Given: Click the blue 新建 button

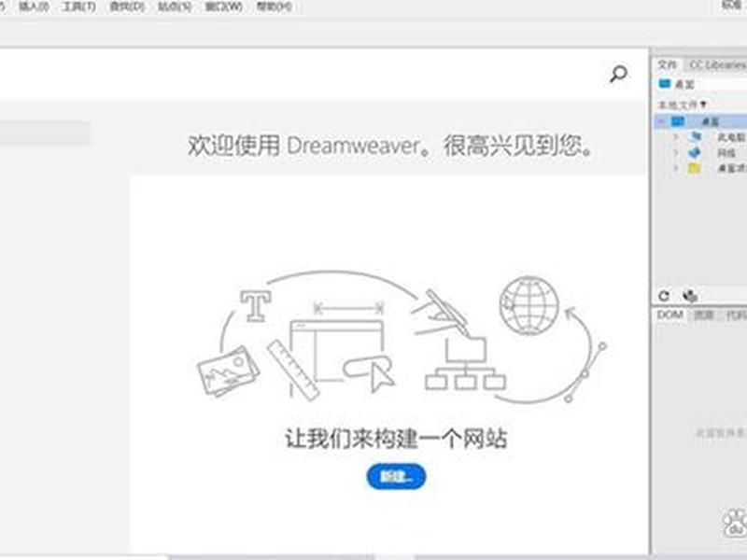Looking at the screenshot, I should click(x=396, y=476).
